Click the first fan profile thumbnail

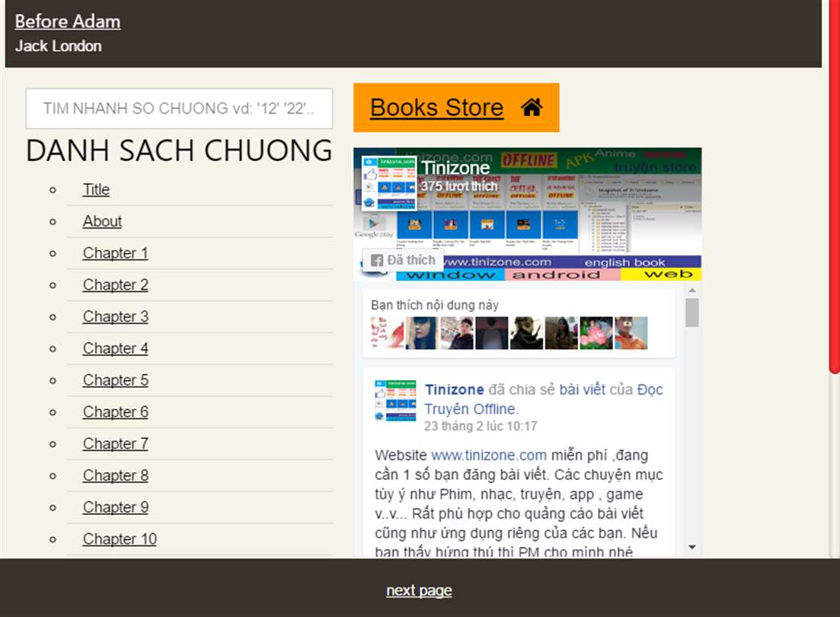point(388,333)
